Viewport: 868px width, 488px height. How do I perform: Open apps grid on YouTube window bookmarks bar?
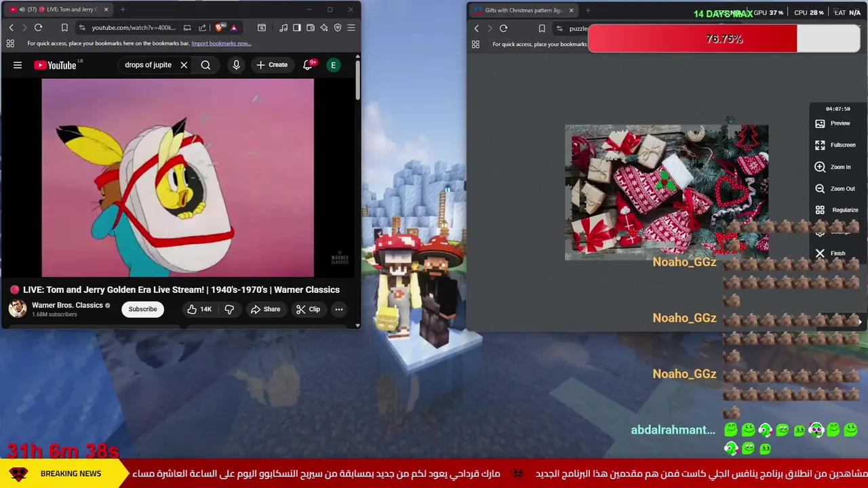point(10,43)
